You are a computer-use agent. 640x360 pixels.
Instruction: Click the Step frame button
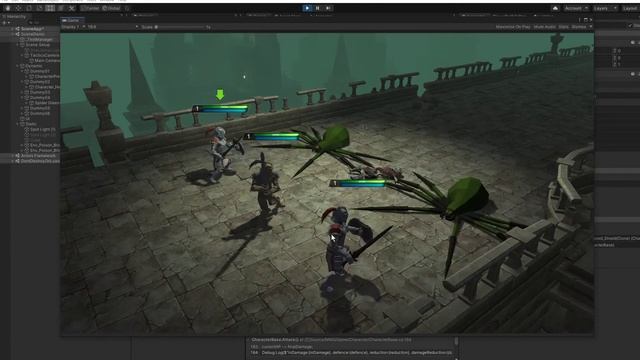328,8
